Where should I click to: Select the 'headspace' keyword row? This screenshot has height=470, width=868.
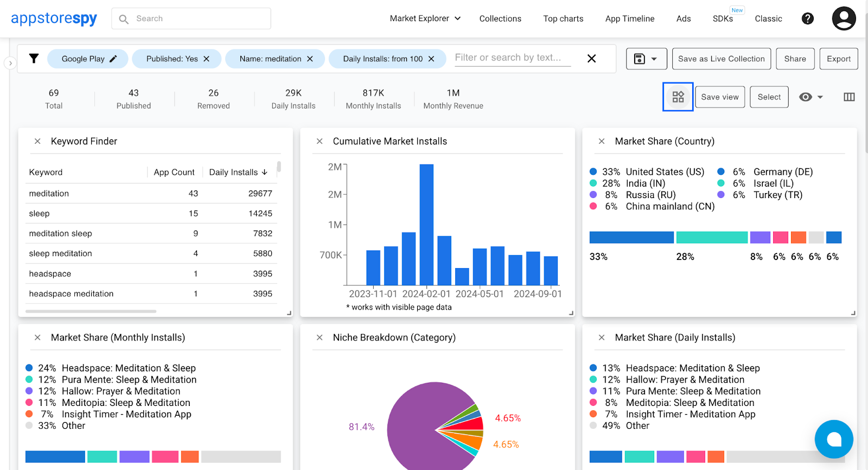tap(151, 274)
